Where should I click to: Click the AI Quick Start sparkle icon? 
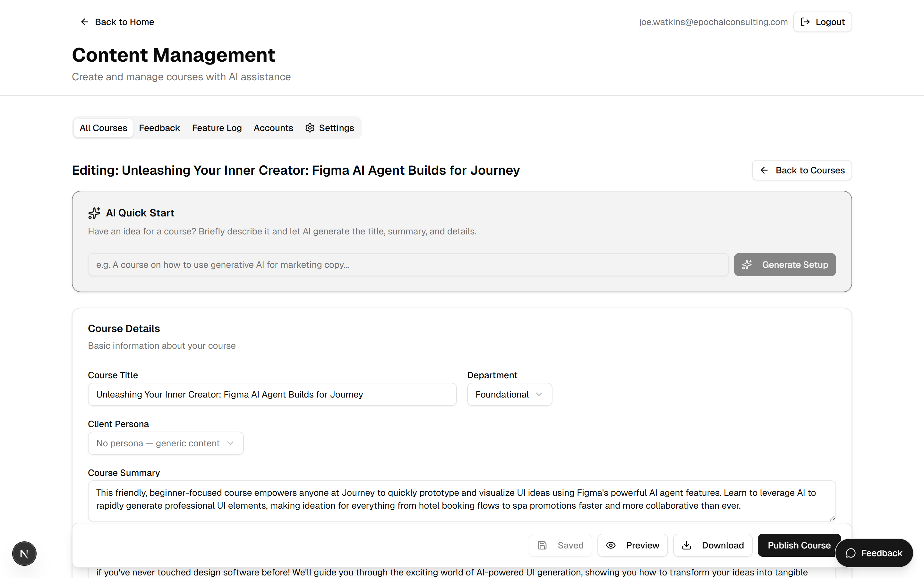94,213
